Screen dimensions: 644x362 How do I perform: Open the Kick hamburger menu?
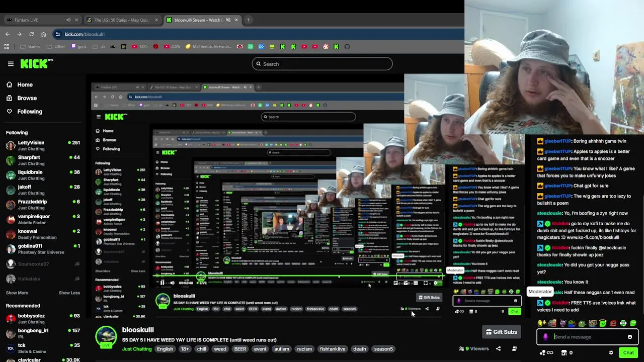tap(11, 64)
